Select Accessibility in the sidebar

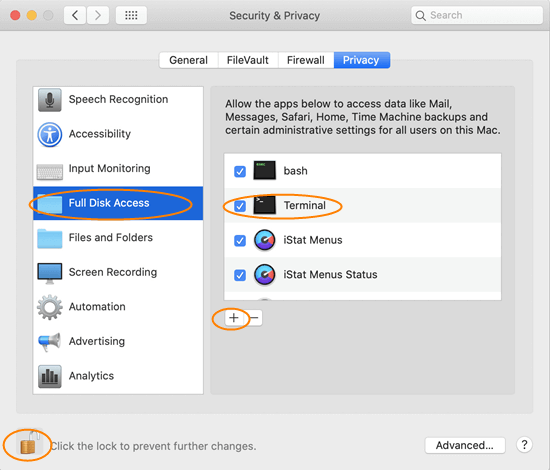pyautogui.click(x=118, y=134)
